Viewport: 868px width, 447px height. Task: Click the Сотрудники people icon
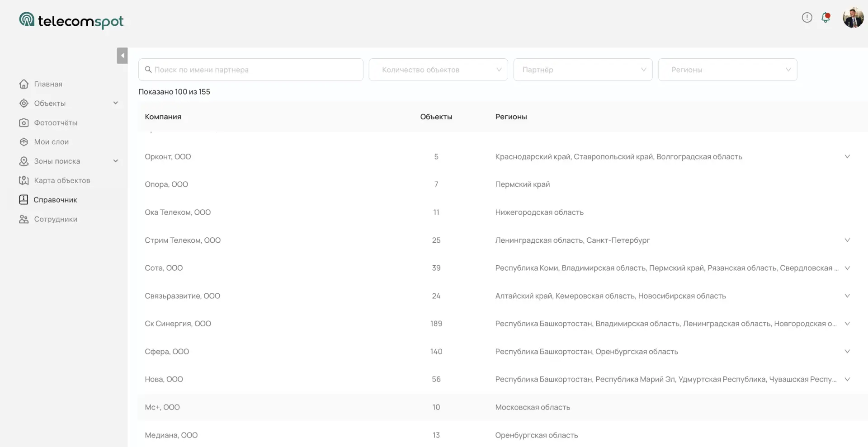tap(24, 219)
